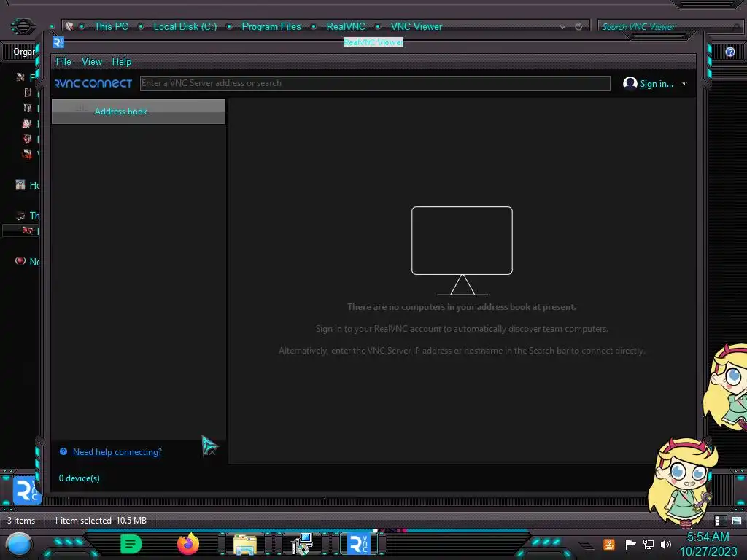This screenshot has width=747, height=560.
Task: Click the Network icon in Explorer sidebar
Action: click(x=20, y=261)
